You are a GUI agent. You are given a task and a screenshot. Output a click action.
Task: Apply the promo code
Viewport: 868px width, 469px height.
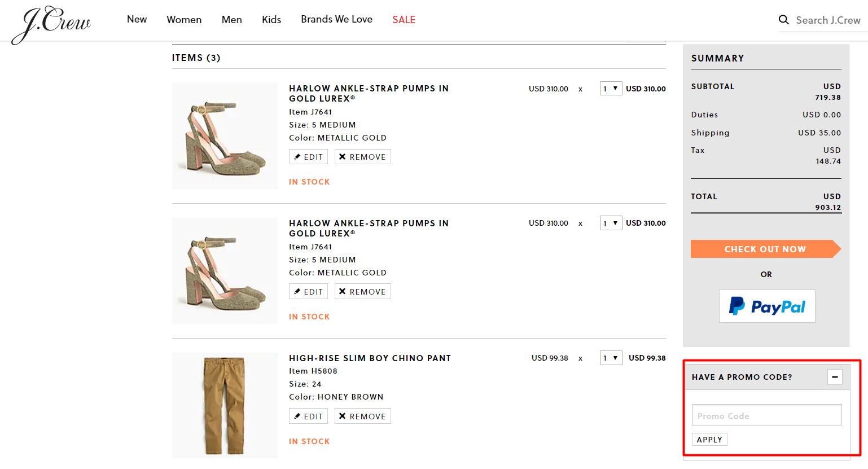coord(709,440)
